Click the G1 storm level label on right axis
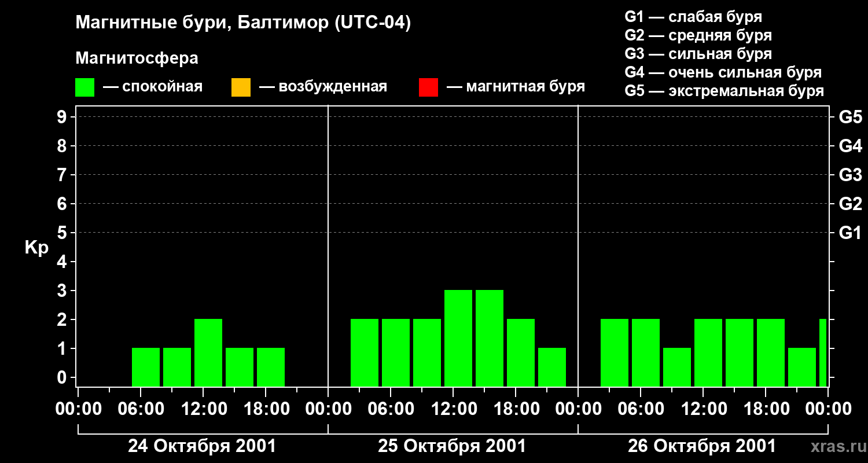868x463 pixels. (850, 233)
